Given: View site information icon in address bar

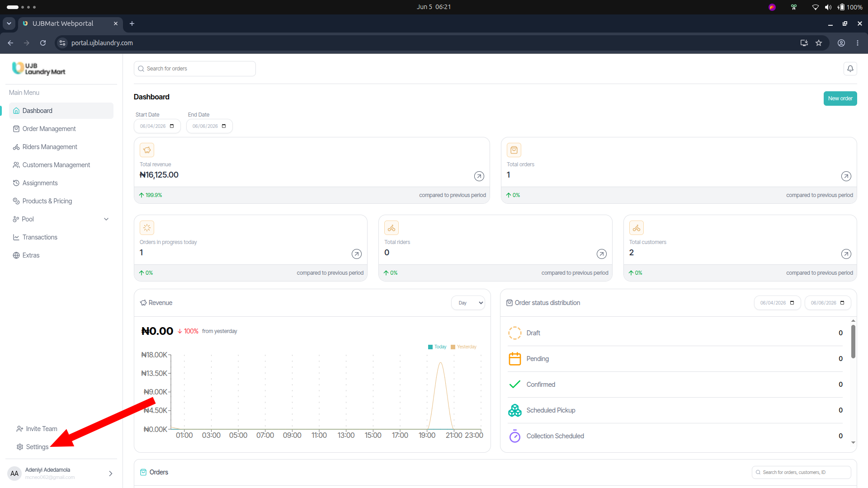Looking at the screenshot, I should [62, 43].
